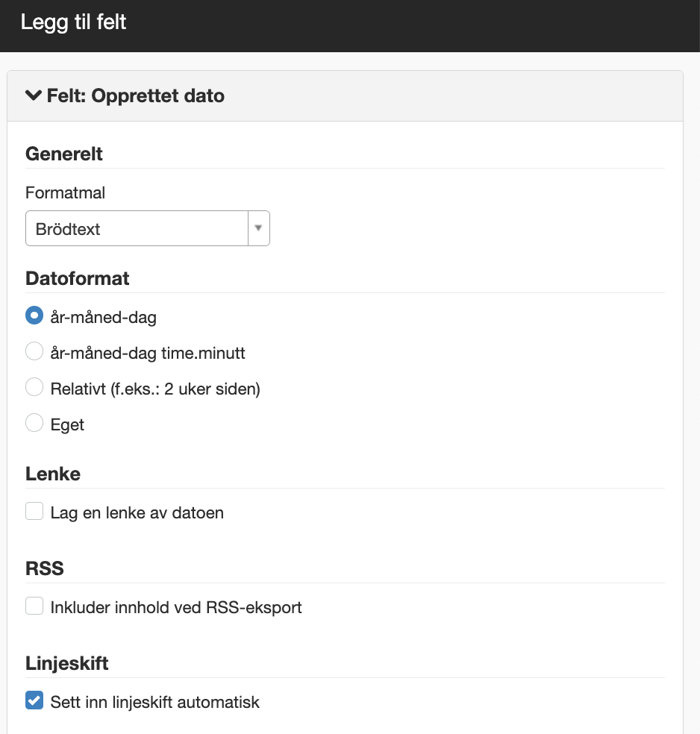Click the Lenke section heading
This screenshot has width=700, height=734.
pos(53,474)
